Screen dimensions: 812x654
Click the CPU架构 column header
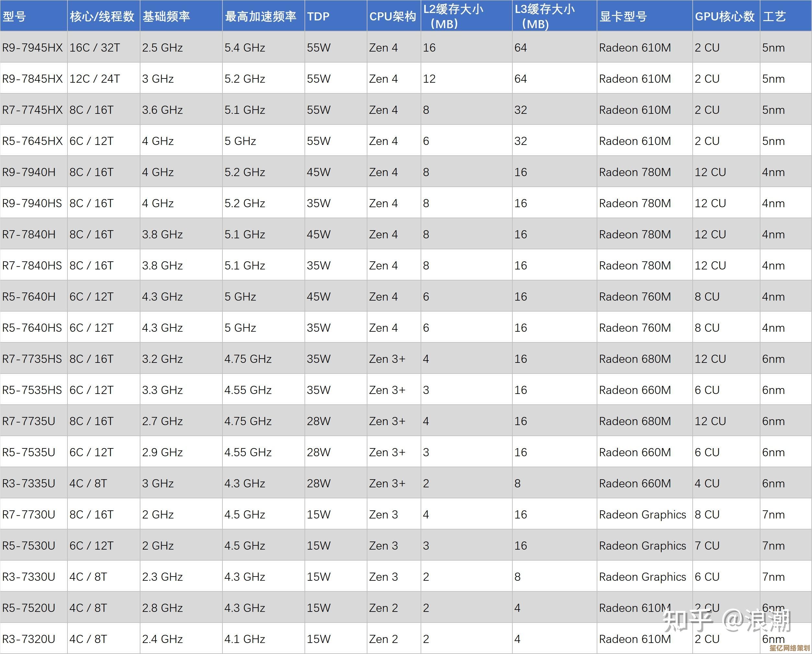pyautogui.click(x=393, y=16)
